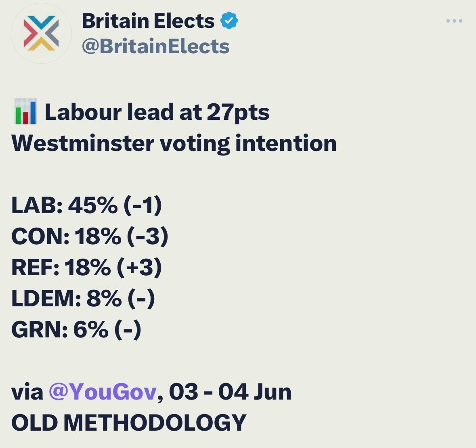
Task: Click the blue verified checkmark badge
Action: pos(229,21)
